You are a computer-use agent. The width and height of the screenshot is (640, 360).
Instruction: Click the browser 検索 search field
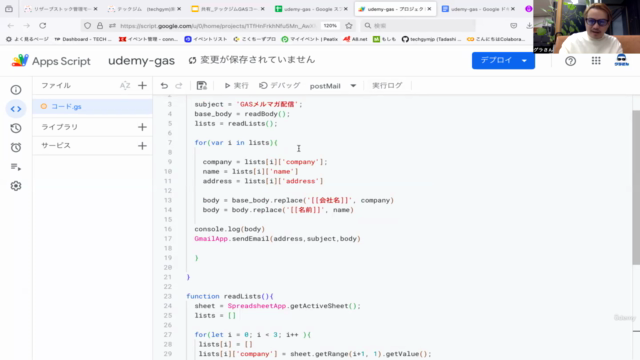point(418,26)
